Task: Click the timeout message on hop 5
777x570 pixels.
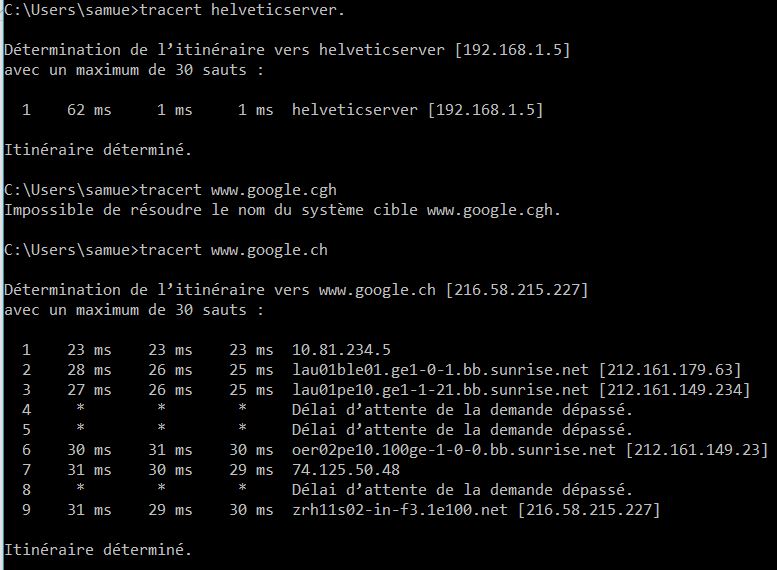Action: point(462,430)
